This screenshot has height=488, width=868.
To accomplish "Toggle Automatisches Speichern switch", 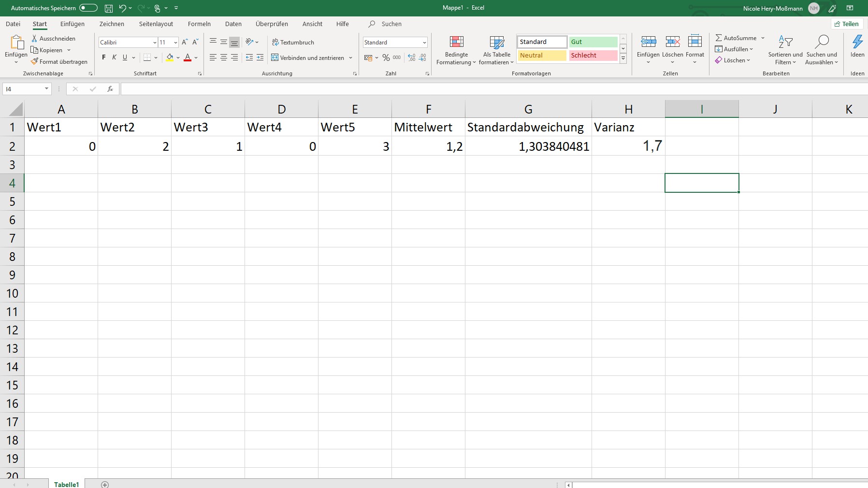I will click(x=88, y=8).
